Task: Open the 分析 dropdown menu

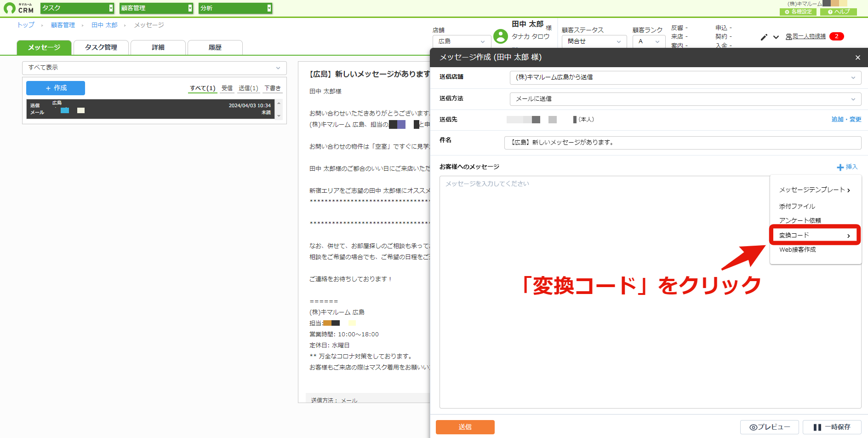Action: [235, 8]
